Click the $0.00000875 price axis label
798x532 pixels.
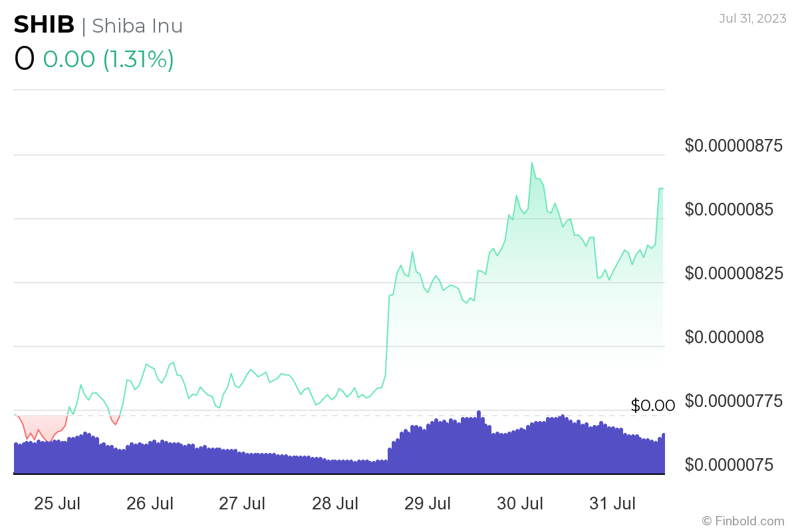coord(733,146)
